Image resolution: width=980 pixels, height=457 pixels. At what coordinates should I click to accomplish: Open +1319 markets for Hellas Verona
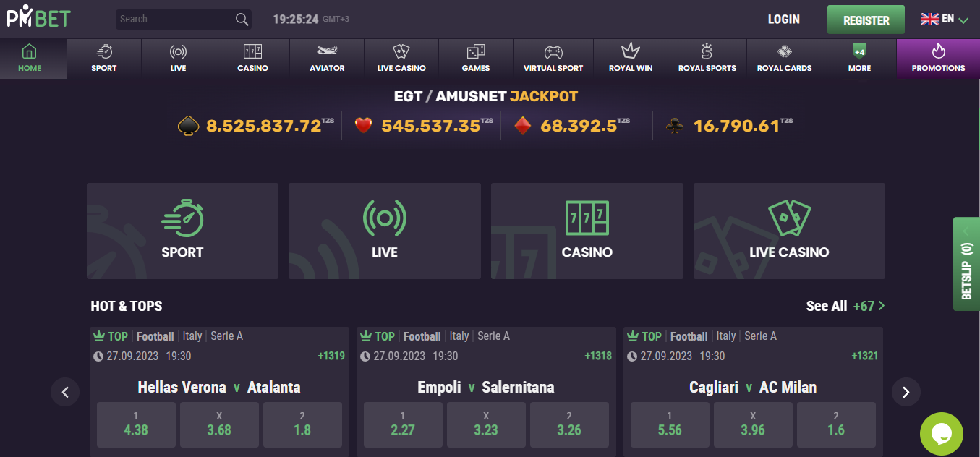(x=331, y=356)
